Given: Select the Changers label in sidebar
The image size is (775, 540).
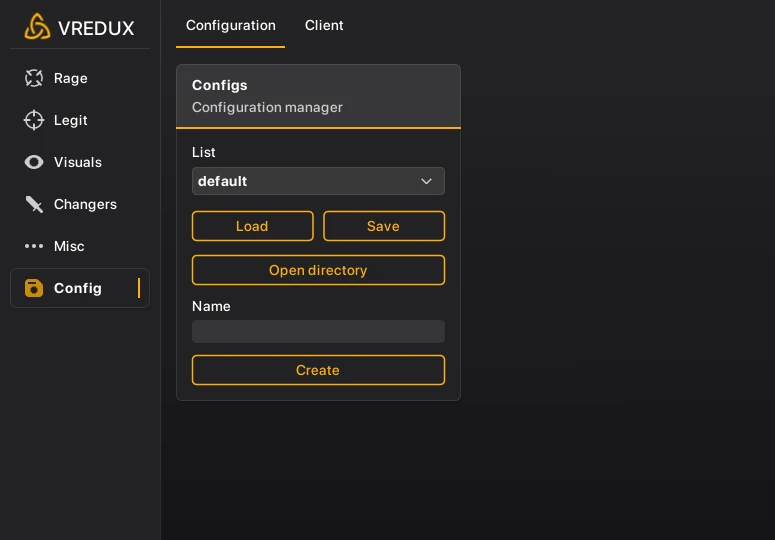Looking at the screenshot, I should (85, 204).
